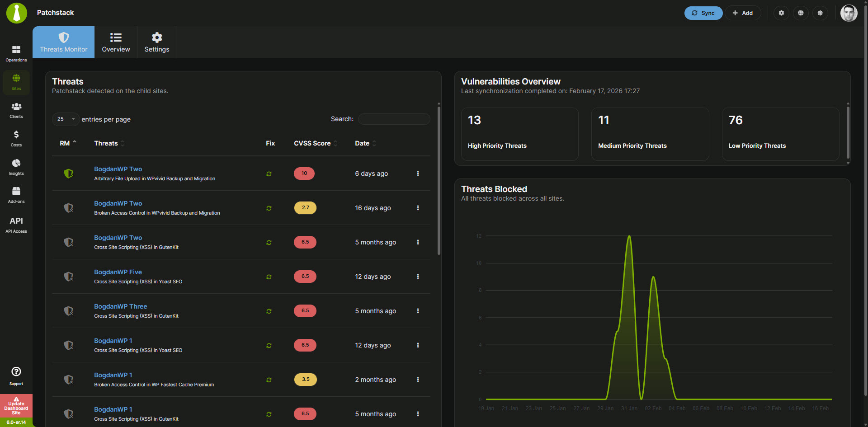Open the gear settings icon in top bar
Screen dimensions: 868x427
[x=781, y=13]
